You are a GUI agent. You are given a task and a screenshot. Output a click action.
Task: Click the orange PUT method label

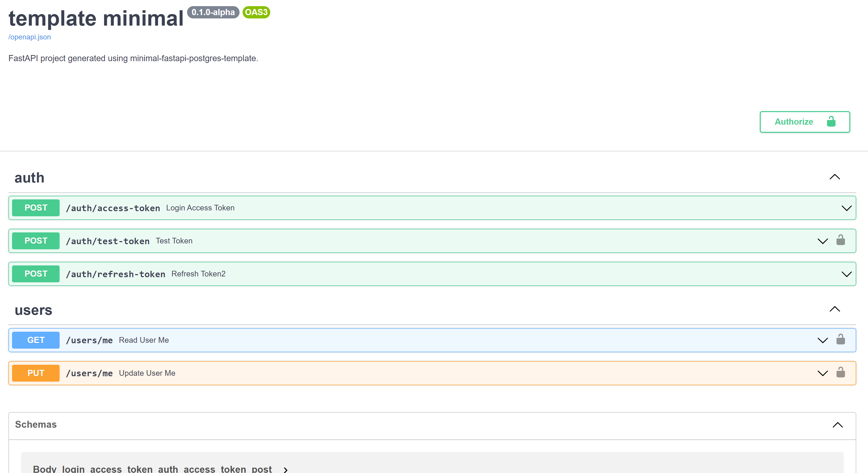(x=36, y=373)
